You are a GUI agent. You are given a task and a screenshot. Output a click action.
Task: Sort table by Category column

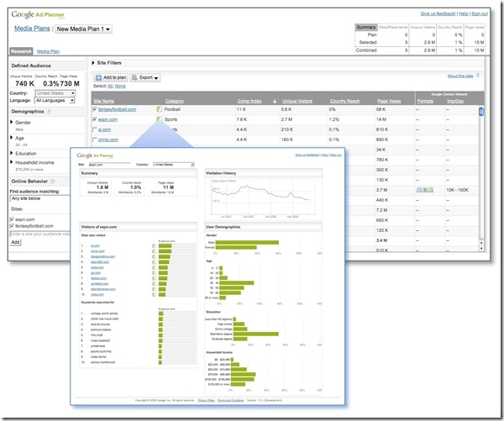pyautogui.click(x=175, y=102)
